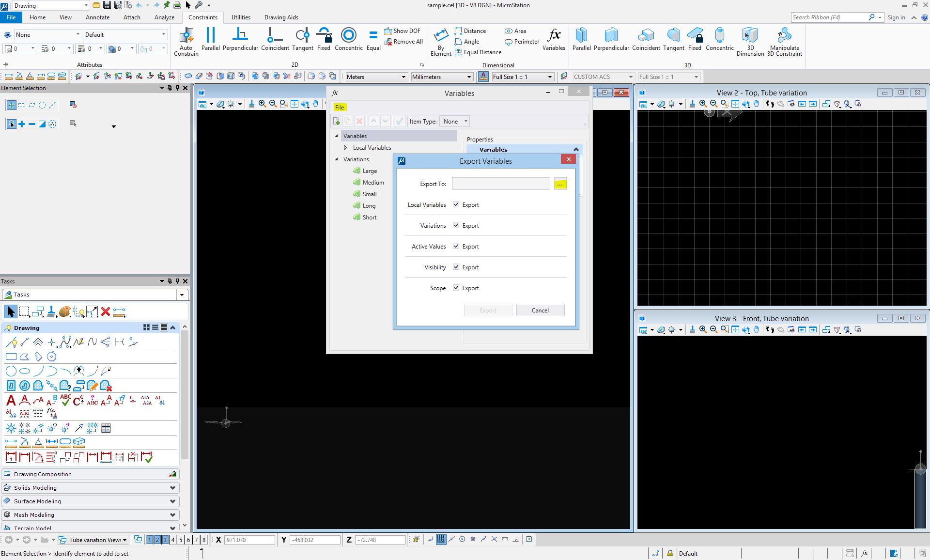Switch to the Analyze ribbon tab
The width and height of the screenshot is (930, 560).
tap(164, 17)
